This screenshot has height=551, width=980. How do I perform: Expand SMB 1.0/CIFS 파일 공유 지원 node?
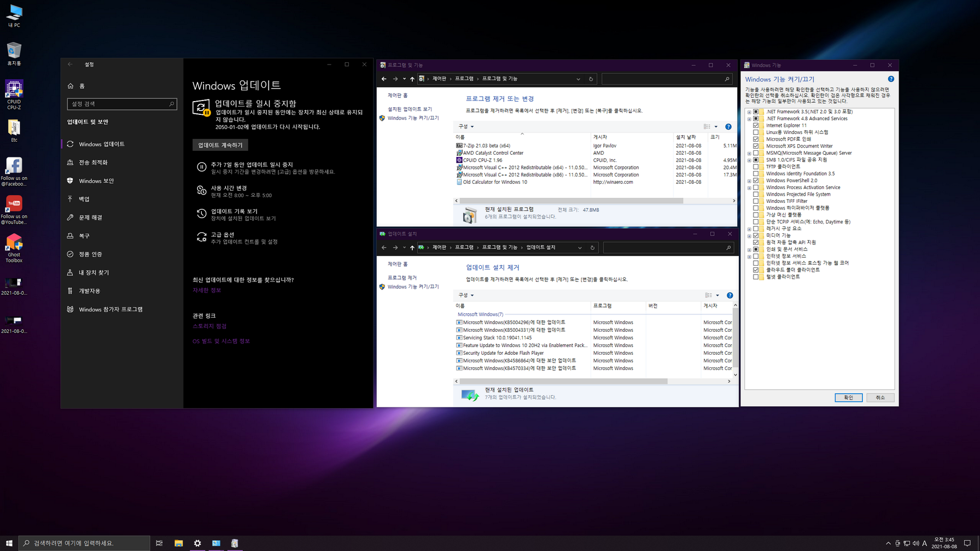(749, 160)
